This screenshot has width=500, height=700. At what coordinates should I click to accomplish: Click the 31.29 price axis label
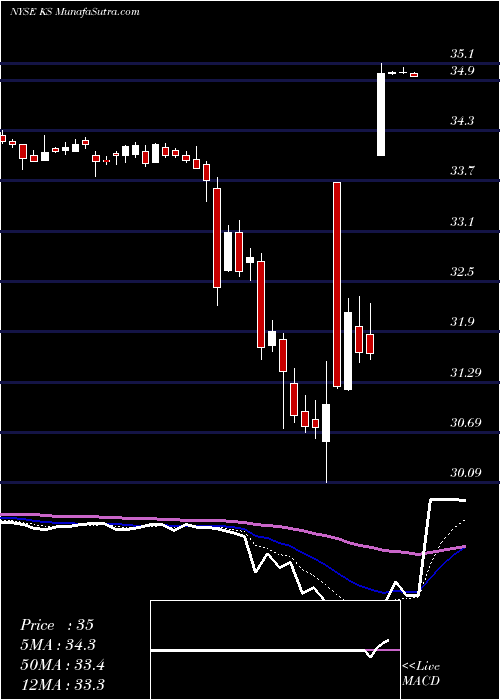465,372
